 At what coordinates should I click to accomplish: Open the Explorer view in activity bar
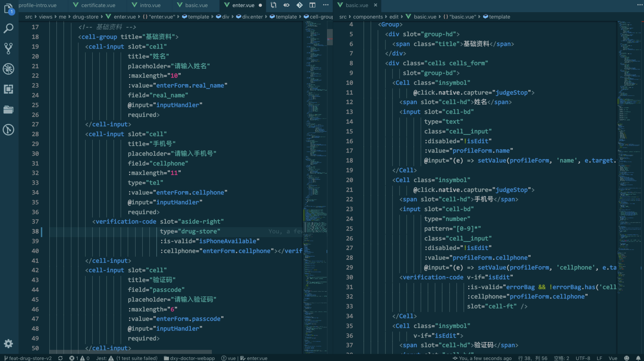8,8
